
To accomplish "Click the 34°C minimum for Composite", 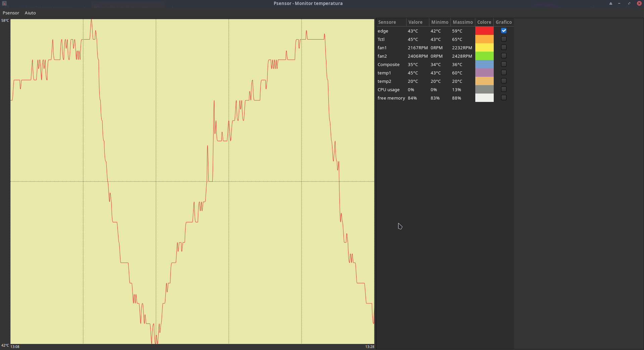I will tap(435, 64).
